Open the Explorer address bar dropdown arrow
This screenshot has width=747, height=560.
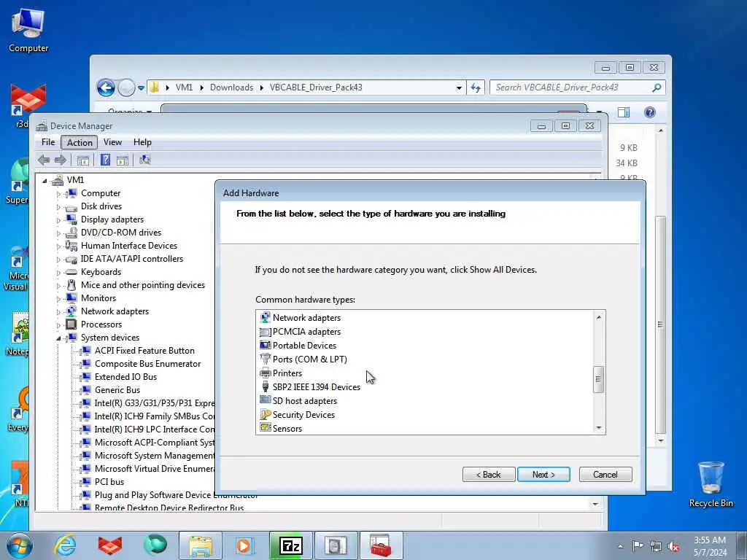click(459, 87)
